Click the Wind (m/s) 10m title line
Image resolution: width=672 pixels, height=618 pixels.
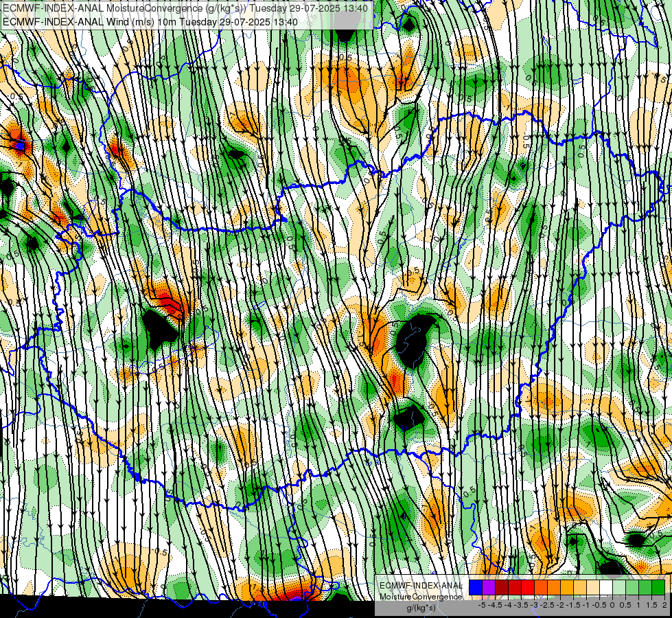click(150, 22)
